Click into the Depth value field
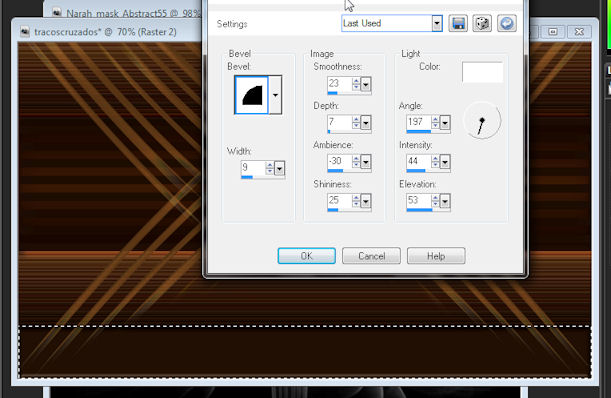The height and width of the screenshot is (398, 611). (x=339, y=122)
